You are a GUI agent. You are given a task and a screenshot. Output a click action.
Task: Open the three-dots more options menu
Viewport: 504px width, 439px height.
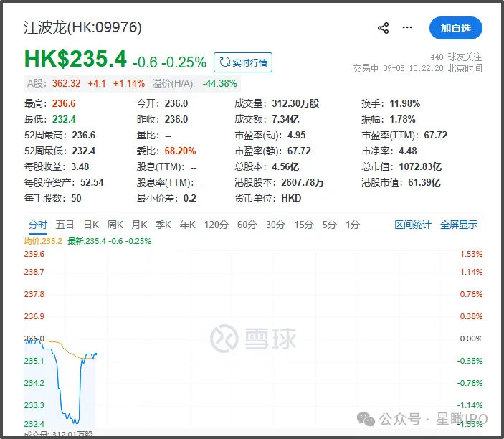click(407, 27)
